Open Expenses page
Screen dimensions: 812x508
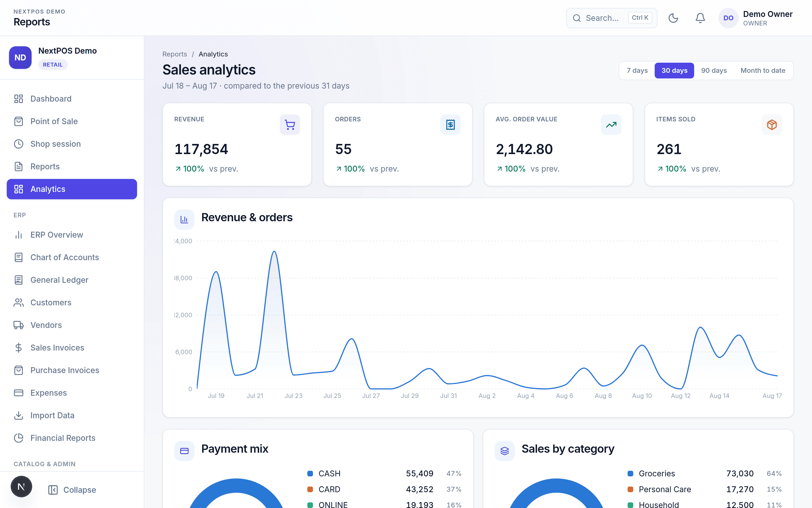[x=72, y=393]
